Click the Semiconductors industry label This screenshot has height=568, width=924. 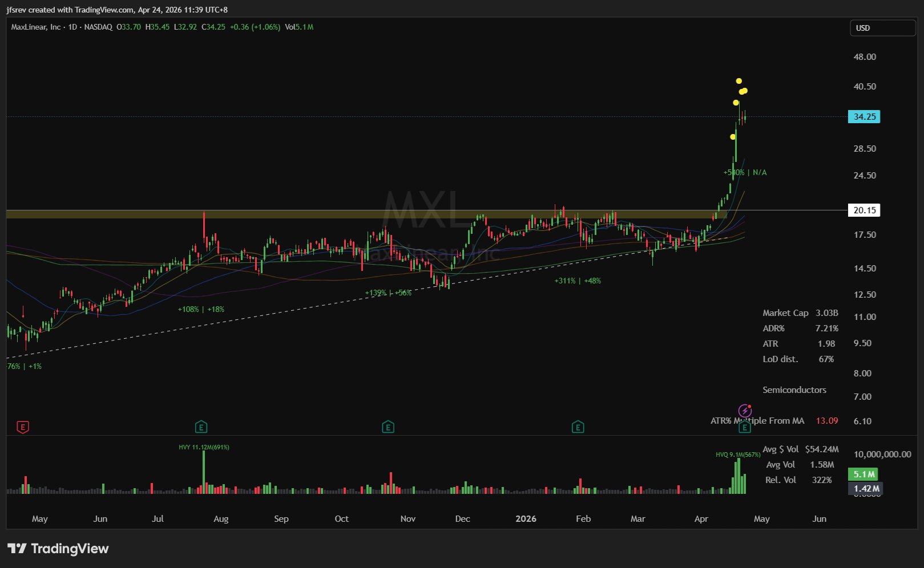point(794,390)
